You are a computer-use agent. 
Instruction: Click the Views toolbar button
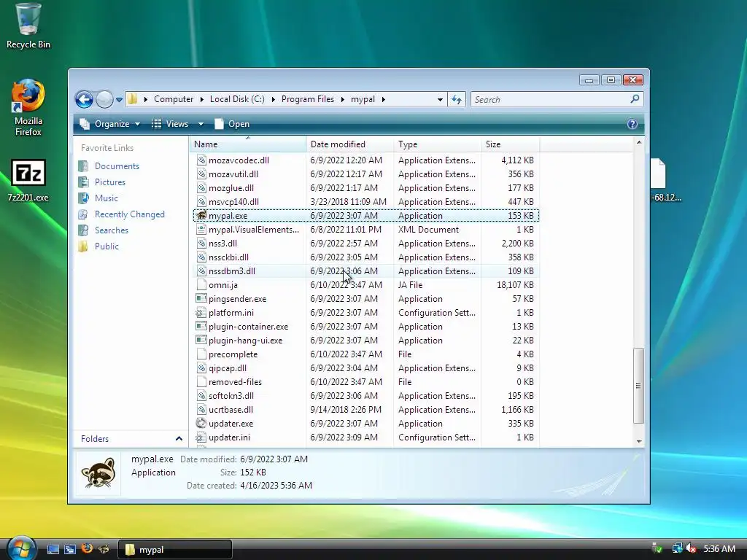click(171, 124)
